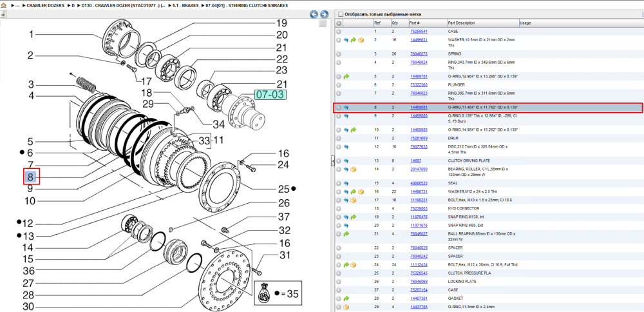Toggle select circle for DRUM row

point(339,139)
